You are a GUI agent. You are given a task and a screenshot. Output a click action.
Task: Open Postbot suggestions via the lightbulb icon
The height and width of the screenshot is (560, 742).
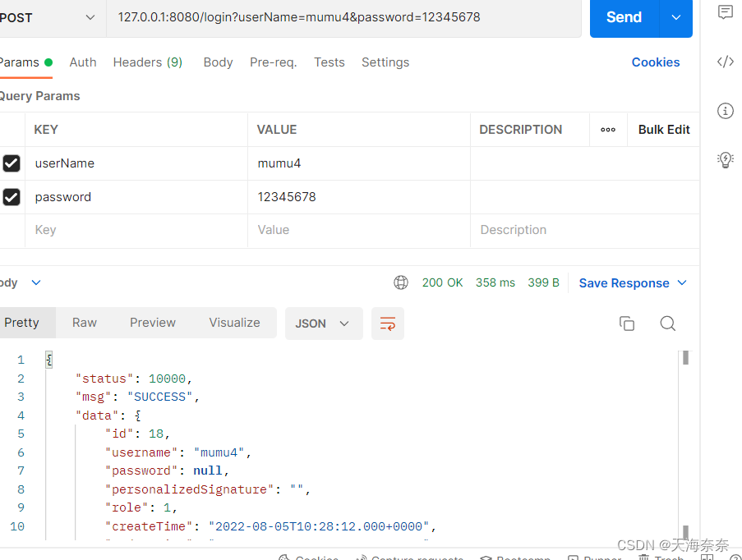pos(725,160)
